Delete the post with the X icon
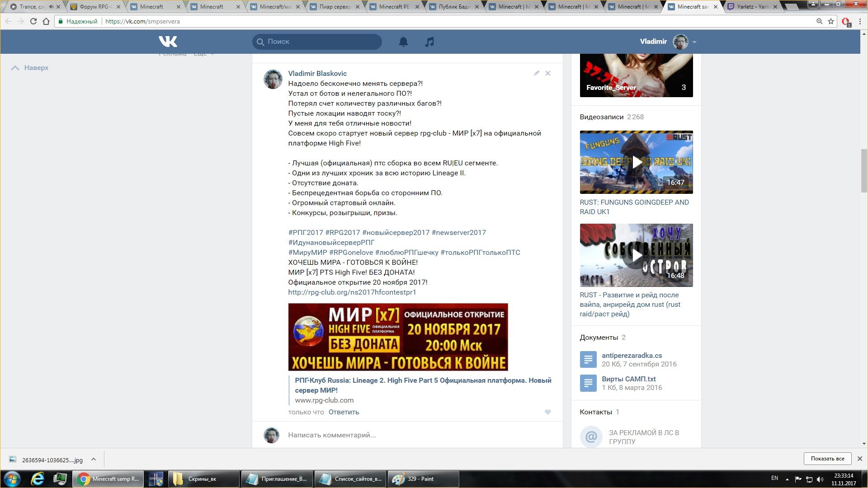Image resolution: width=868 pixels, height=488 pixels. click(547, 73)
